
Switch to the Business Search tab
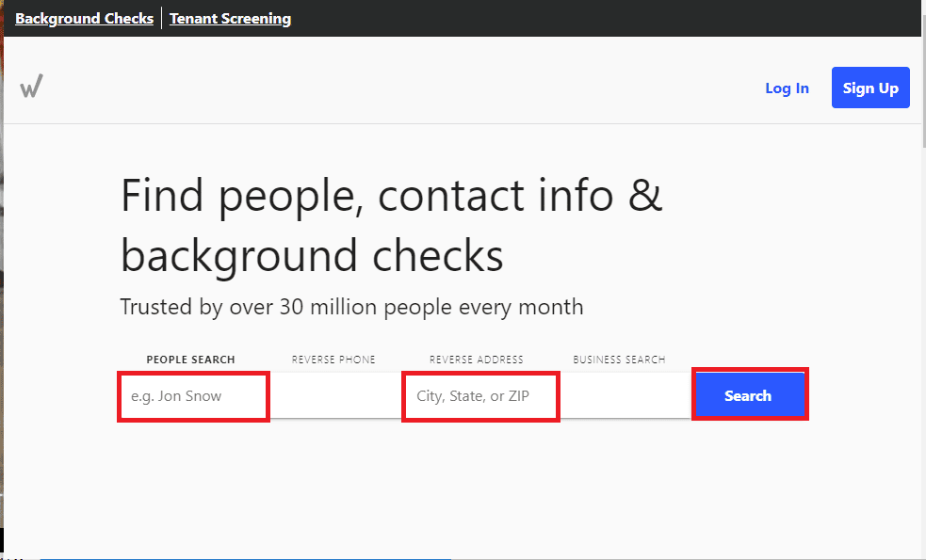(x=619, y=360)
